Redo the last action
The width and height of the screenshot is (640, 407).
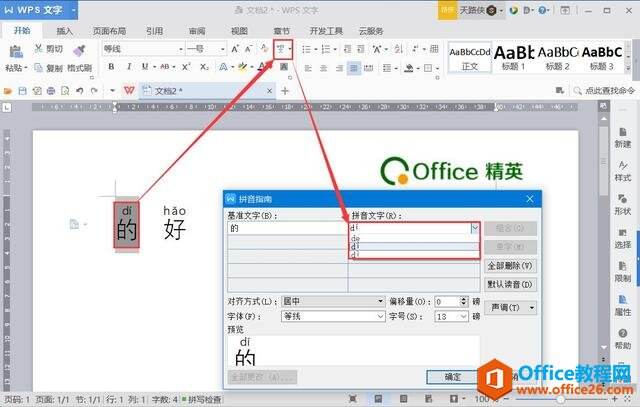[x=94, y=91]
